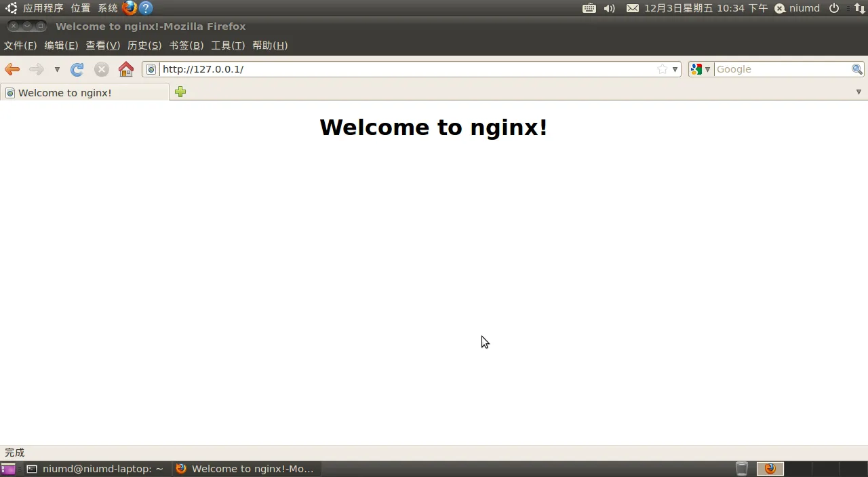The image size is (868, 477).
Task: Open the 历史(S) menu
Action: tap(144, 45)
